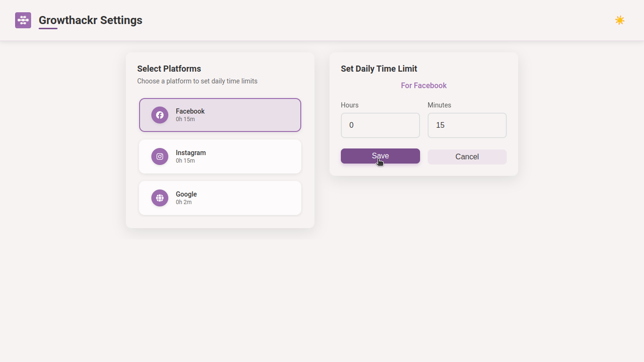Click the Set Daily Time Limit heading
The image size is (644, 362).
click(x=379, y=68)
